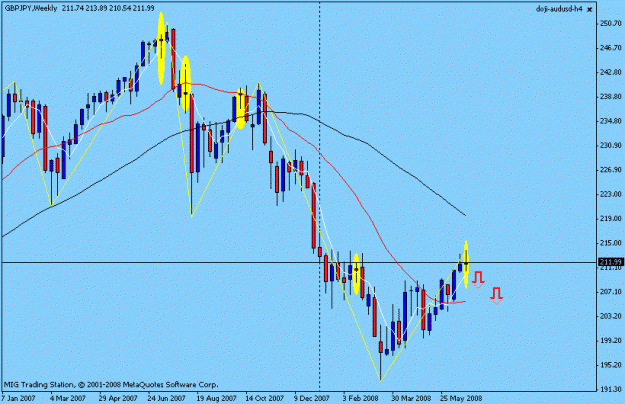Click the 203.20 price level
The image size is (625, 404).
[x=611, y=316]
